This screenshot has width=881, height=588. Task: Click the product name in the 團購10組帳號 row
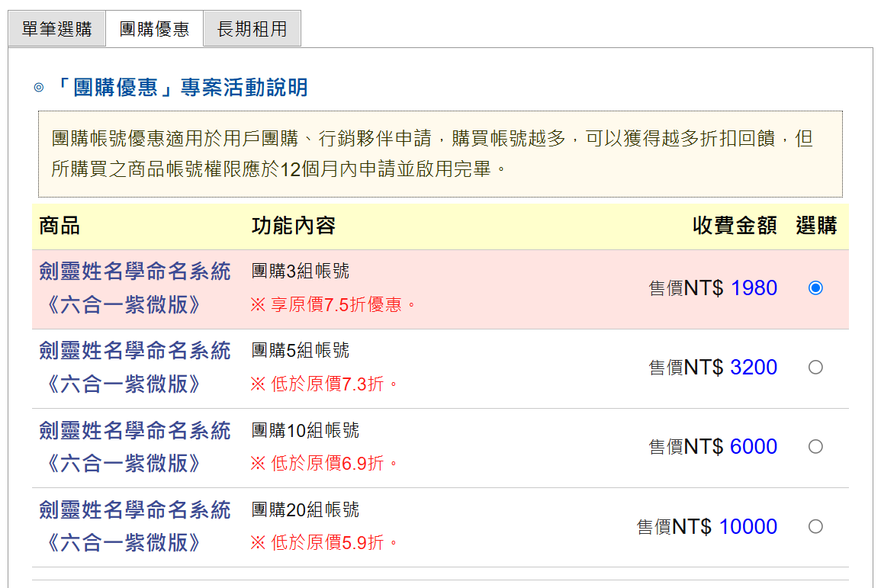point(134,447)
